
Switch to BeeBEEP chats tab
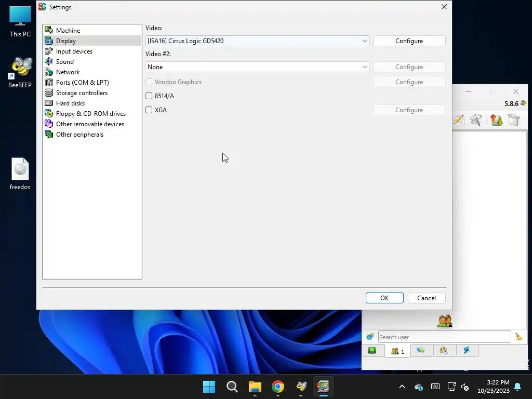421,351
